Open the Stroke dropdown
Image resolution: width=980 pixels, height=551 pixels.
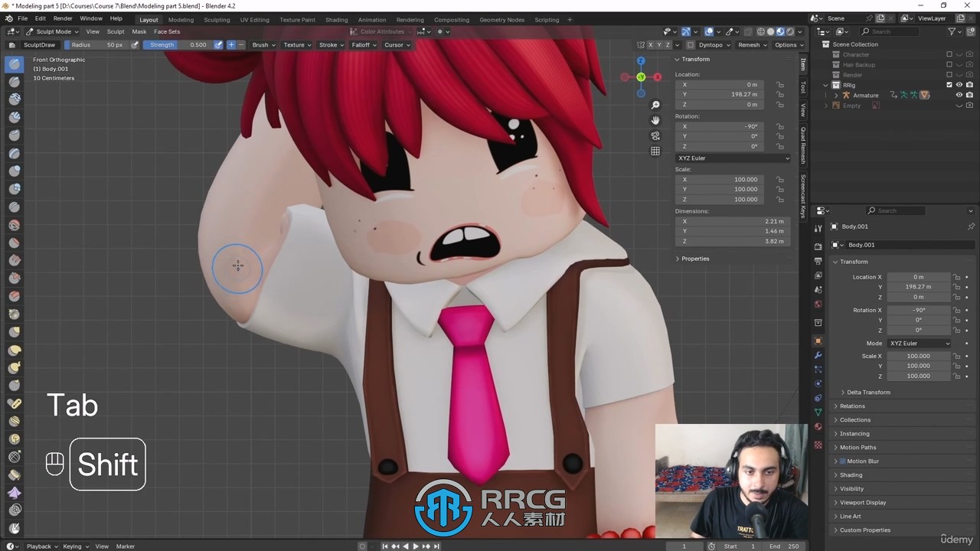click(331, 44)
